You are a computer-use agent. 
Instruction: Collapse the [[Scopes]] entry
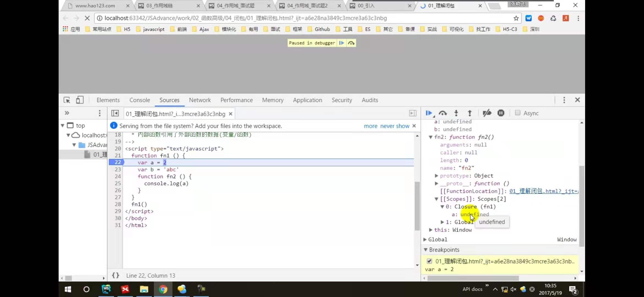pos(436,199)
